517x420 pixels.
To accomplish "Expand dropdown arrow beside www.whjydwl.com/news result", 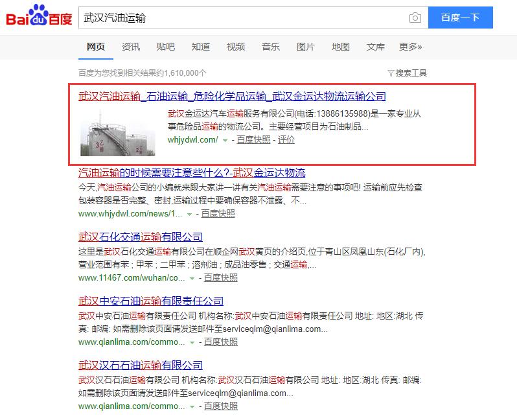I will [189, 214].
